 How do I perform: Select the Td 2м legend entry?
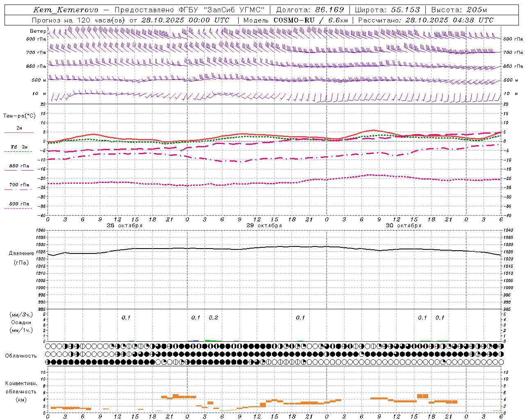19,147
